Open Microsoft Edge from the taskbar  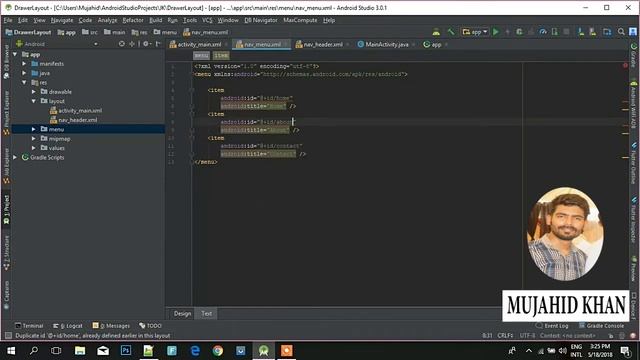[195, 351]
